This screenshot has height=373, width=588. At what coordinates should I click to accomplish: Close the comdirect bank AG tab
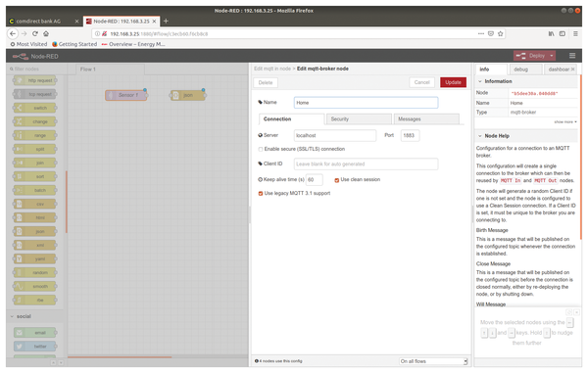pos(76,22)
